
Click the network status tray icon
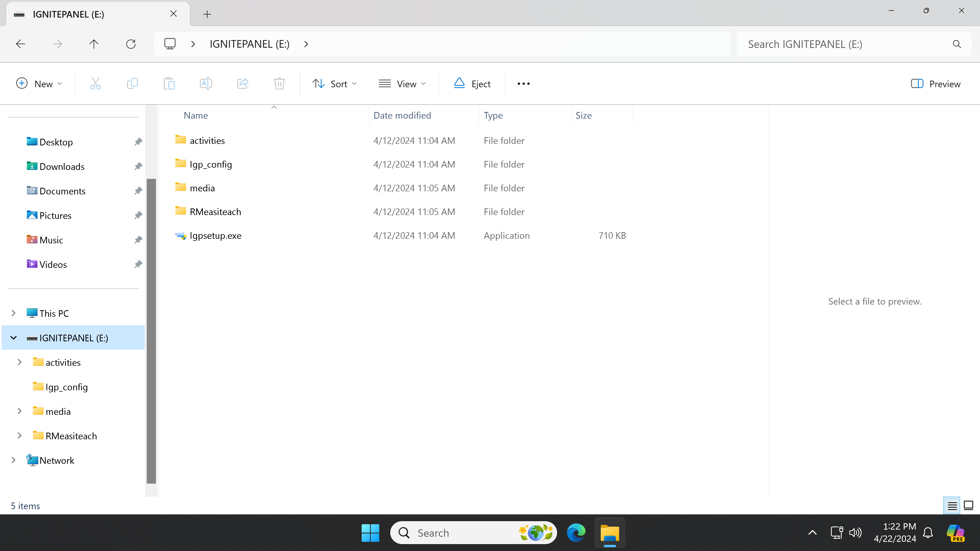coord(837,533)
